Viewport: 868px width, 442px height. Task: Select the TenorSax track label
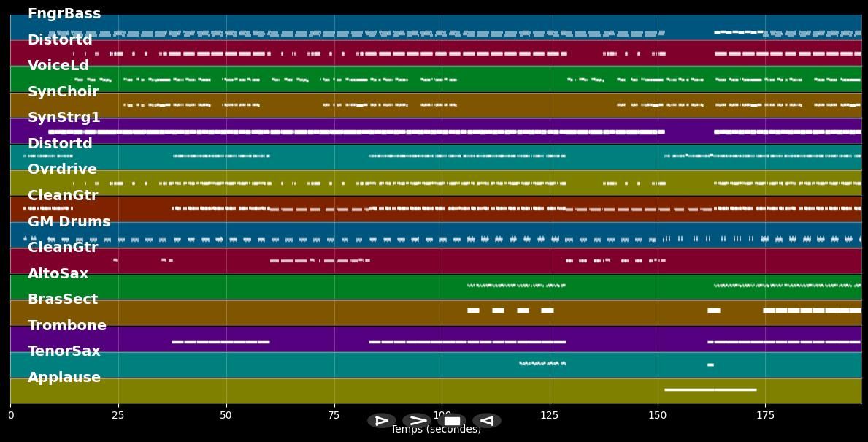point(64,351)
